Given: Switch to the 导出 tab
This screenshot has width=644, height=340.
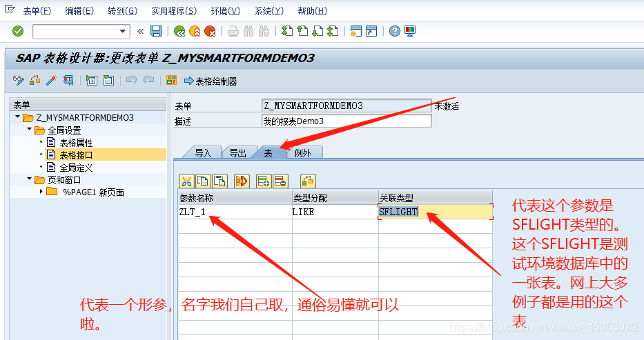Looking at the screenshot, I should point(238,153).
